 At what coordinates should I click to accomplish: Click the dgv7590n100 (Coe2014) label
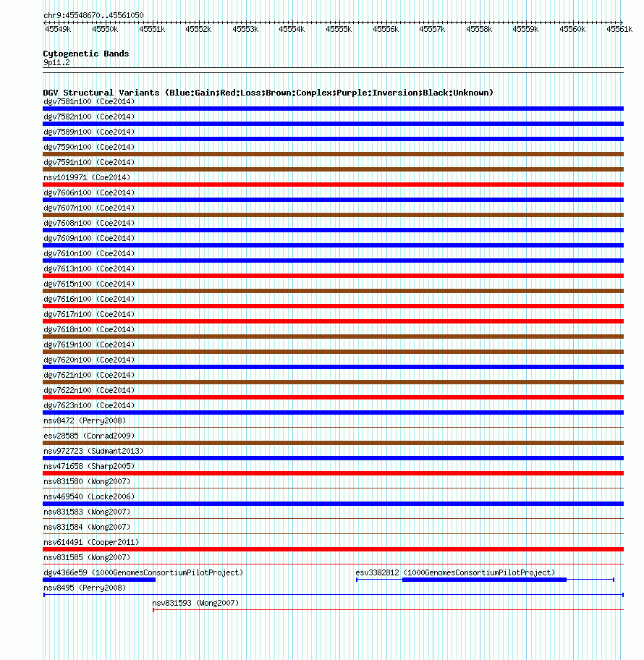coord(89,147)
